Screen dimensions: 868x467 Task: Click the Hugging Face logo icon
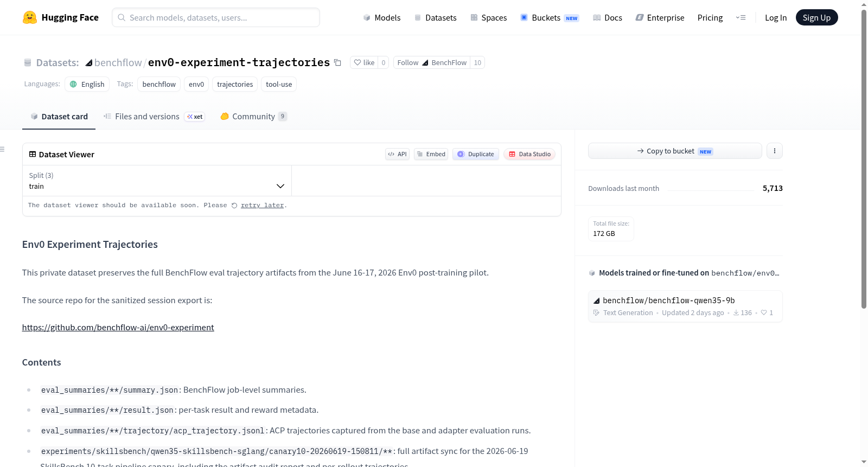30,17
